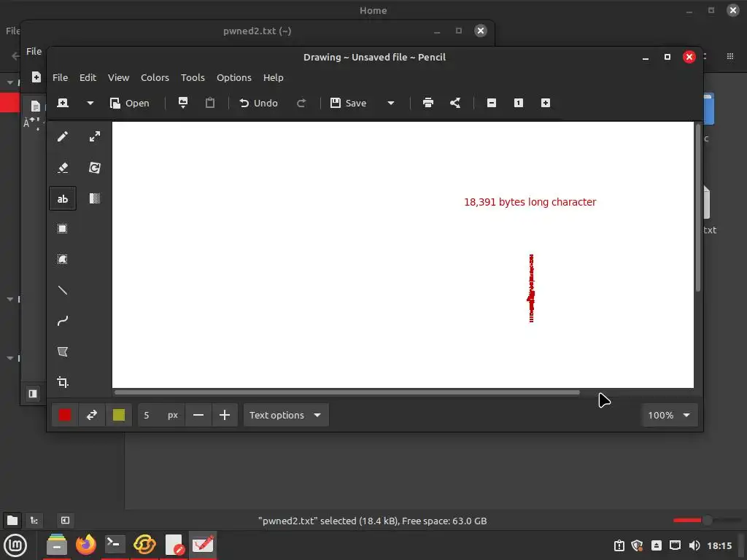Open Terminal from the taskbar
747x560 pixels.
(115, 545)
